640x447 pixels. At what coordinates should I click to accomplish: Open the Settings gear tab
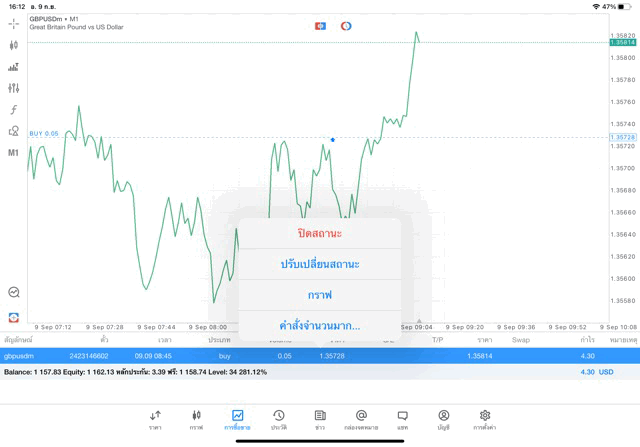[x=485, y=419]
